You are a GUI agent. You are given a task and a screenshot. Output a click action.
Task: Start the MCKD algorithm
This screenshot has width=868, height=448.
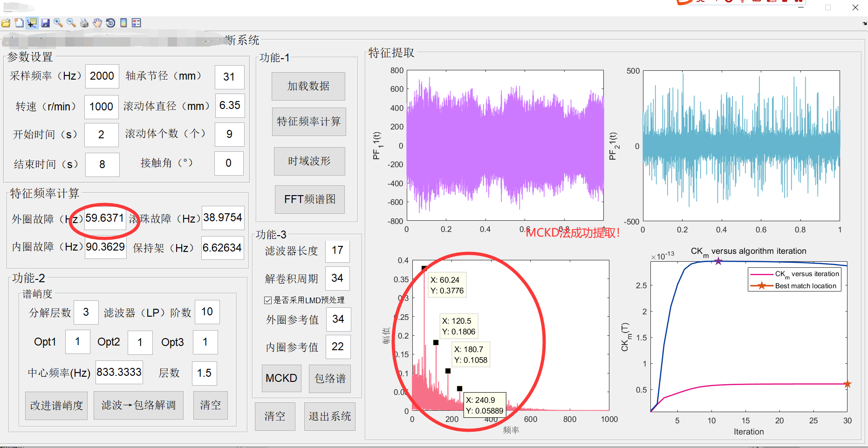281,378
